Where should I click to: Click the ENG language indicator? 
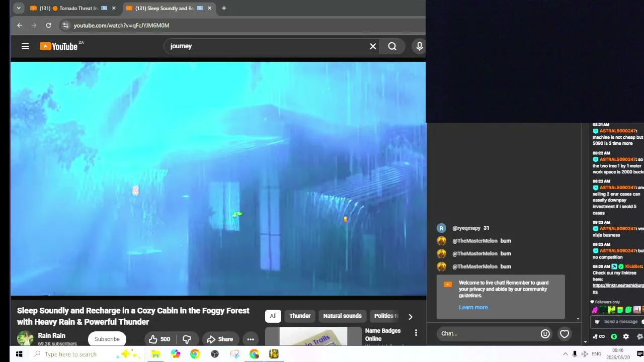(x=596, y=354)
